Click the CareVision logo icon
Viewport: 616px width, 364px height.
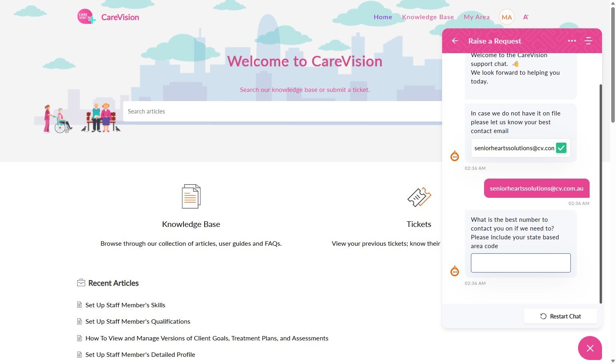click(x=86, y=17)
